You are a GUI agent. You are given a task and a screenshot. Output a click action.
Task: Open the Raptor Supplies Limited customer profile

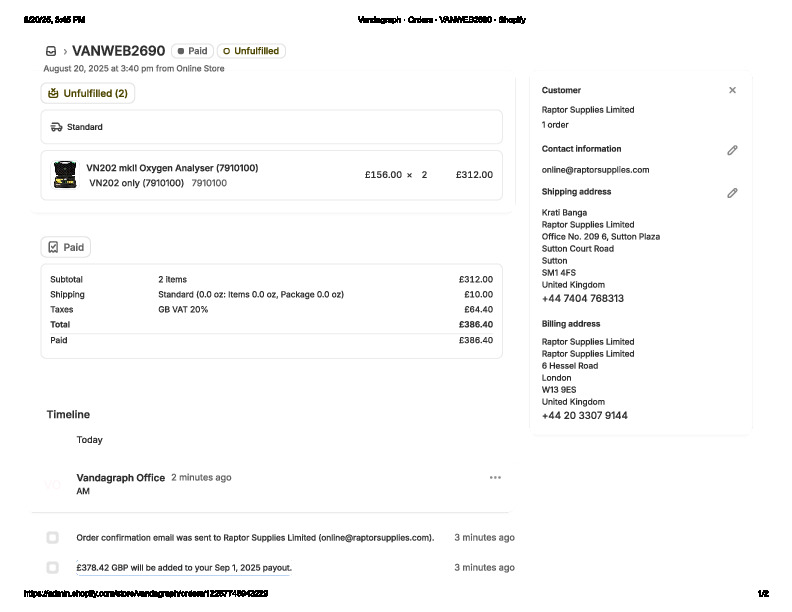(x=587, y=110)
